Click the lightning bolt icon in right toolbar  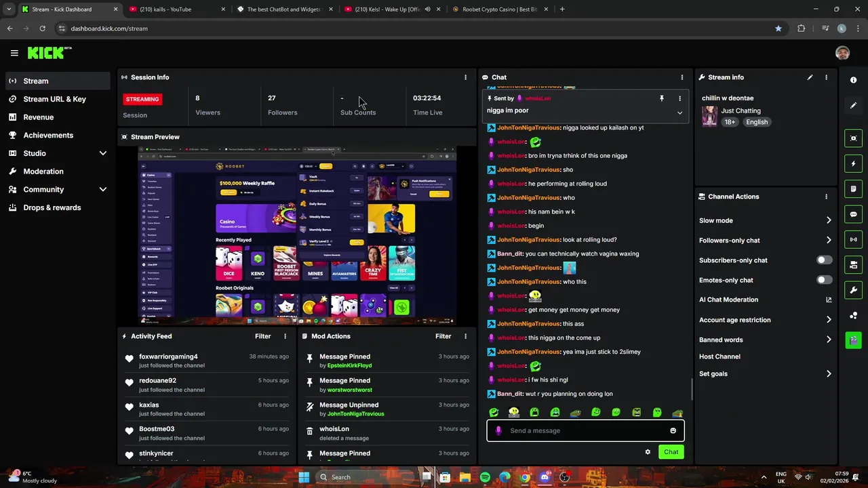(x=853, y=163)
